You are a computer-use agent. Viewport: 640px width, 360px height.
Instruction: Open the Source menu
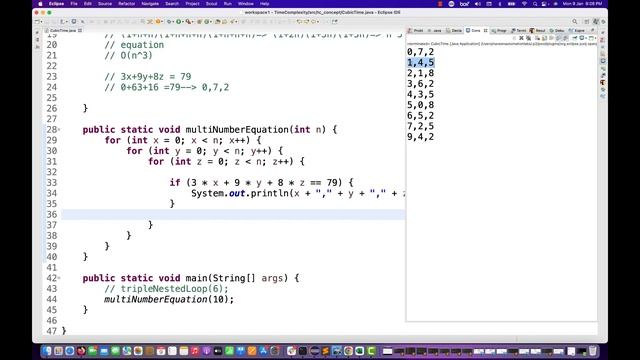[x=105, y=4]
